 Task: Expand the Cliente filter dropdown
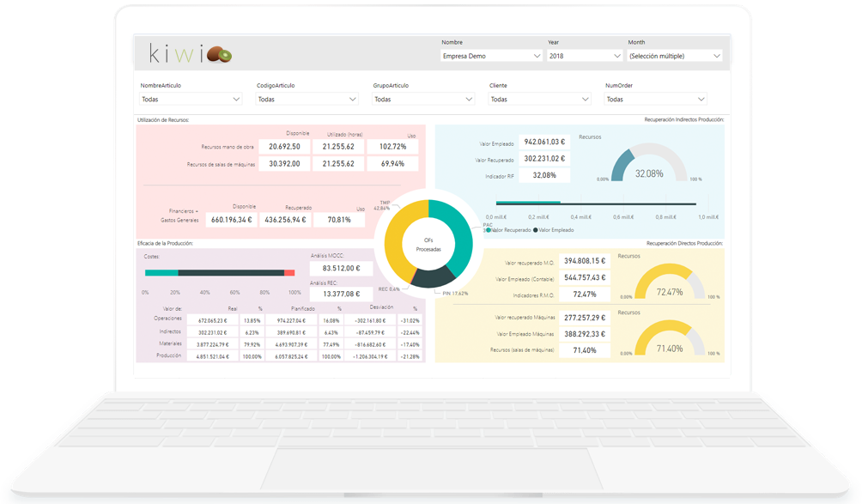(540, 99)
